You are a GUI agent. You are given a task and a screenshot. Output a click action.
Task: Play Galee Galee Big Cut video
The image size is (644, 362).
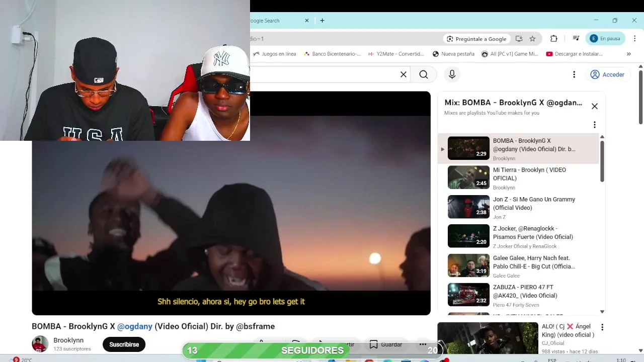tap(518, 266)
